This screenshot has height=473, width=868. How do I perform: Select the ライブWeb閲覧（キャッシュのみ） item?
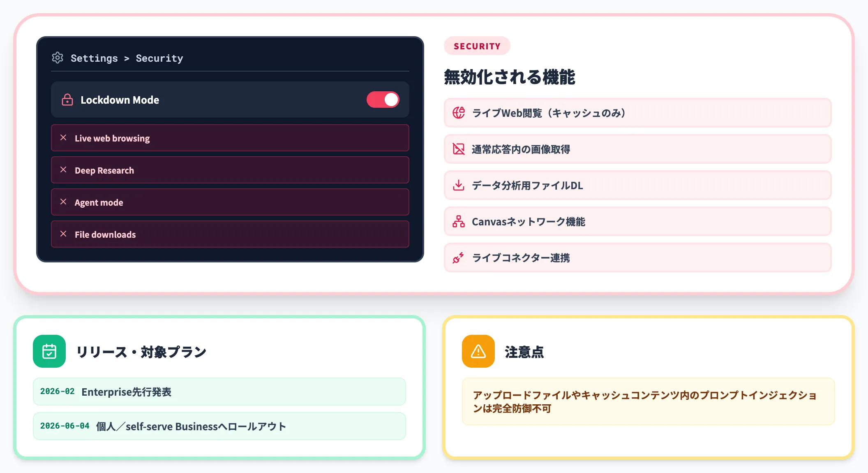tap(638, 113)
